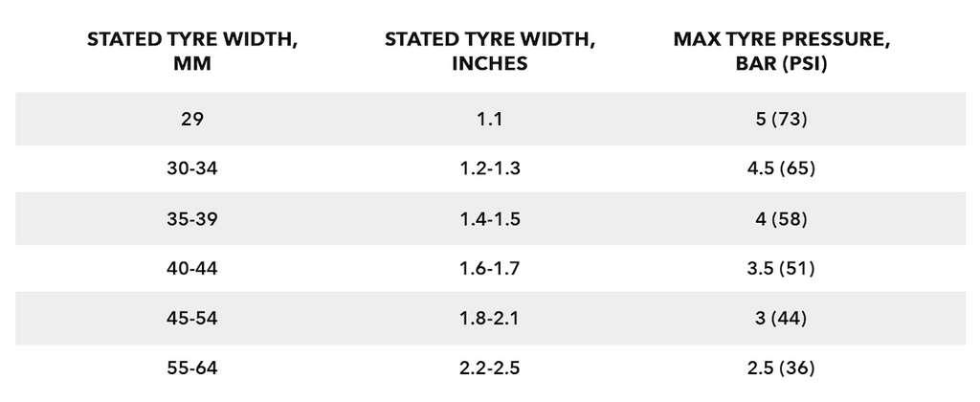Click the 5 (73) pressure value
Viewport: 980px width, 402px height.
[x=782, y=120]
